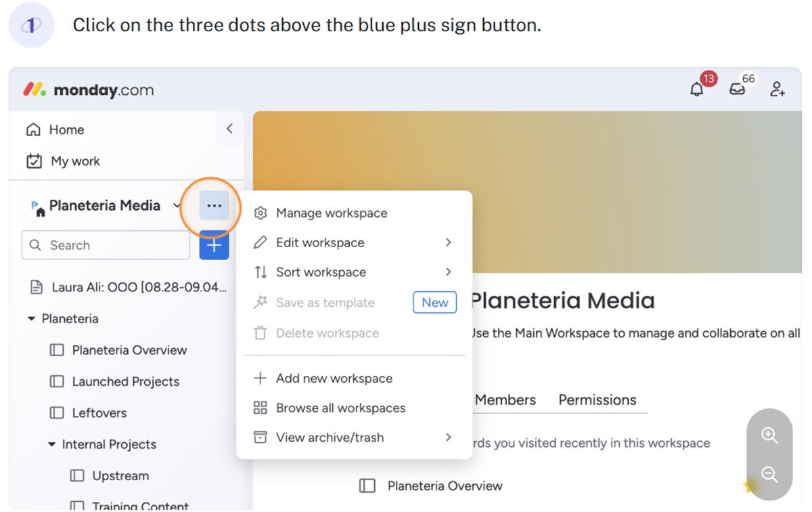Image resolution: width=812 pixels, height=512 pixels.
Task: Expand View archive/trash submenu arrow
Action: pyautogui.click(x=448, y=438)
